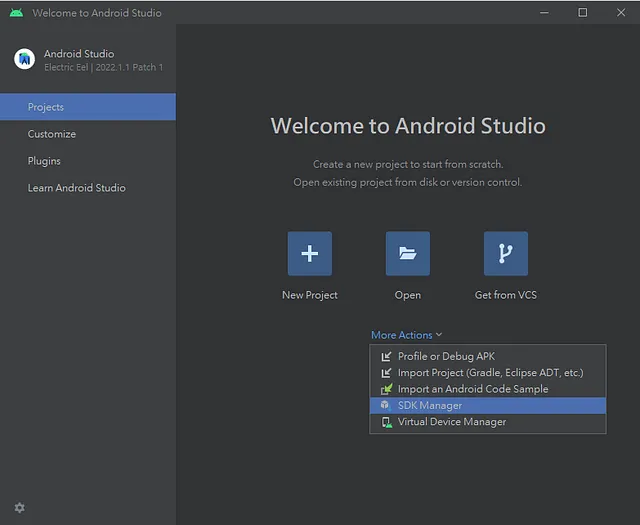Minimize the Welcome window
This screenshot has width=640, height=525.
click(x=544, y=13)
